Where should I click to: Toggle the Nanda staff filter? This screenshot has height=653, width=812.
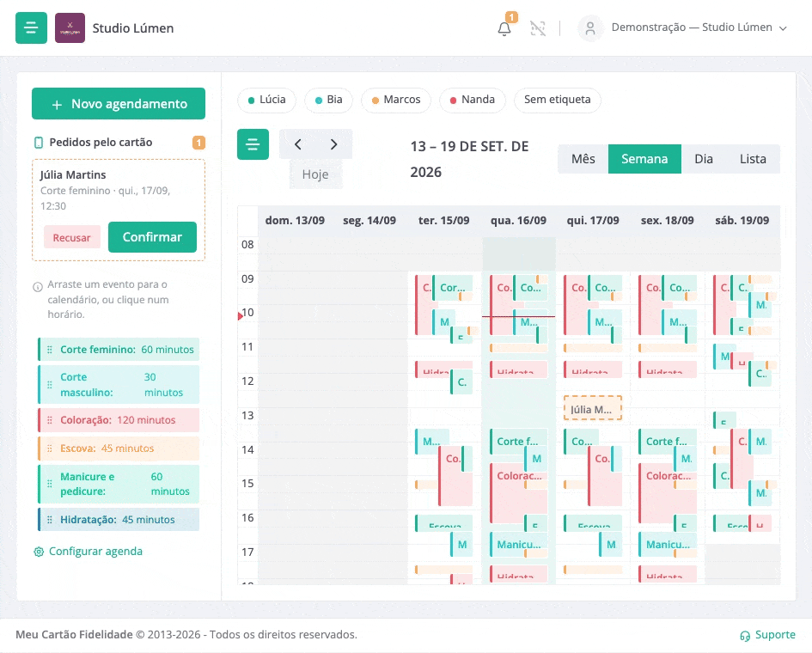[x=473, y=100]
